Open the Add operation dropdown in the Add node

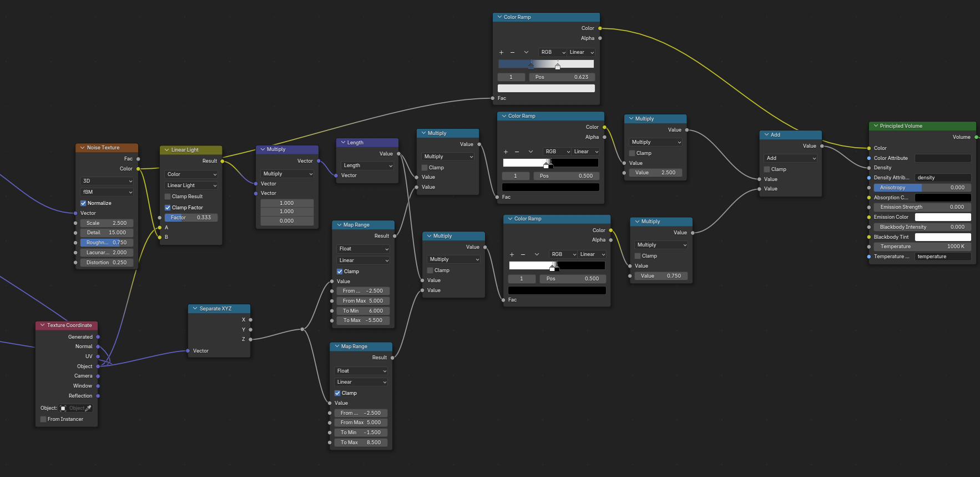(x=791, y=158)
